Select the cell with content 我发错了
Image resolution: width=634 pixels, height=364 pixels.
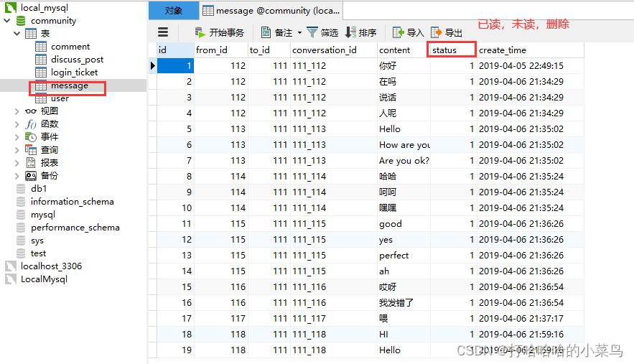pyautogui.click(x=404, y=302)
